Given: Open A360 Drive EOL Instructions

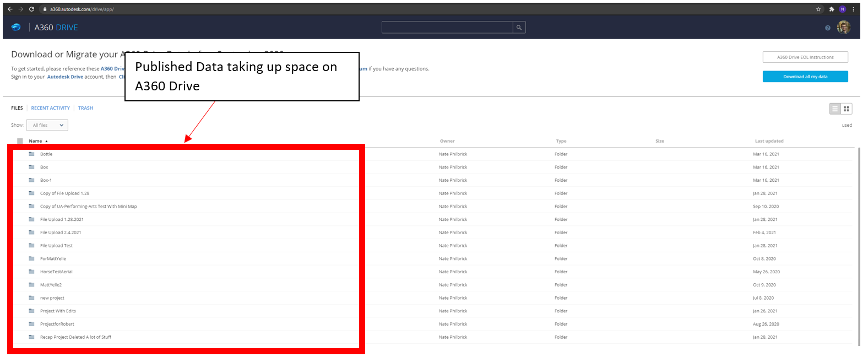Looking at the screenshot, I should point(805,57).
